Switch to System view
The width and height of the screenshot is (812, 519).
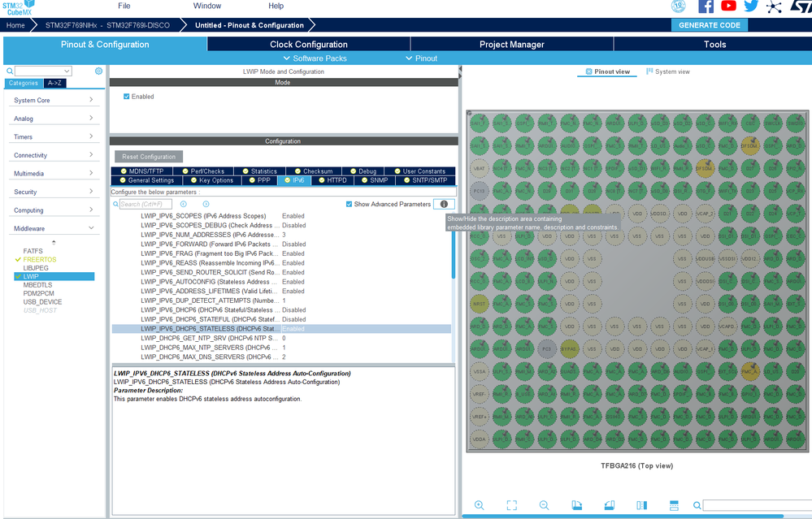tap(667, 71)
